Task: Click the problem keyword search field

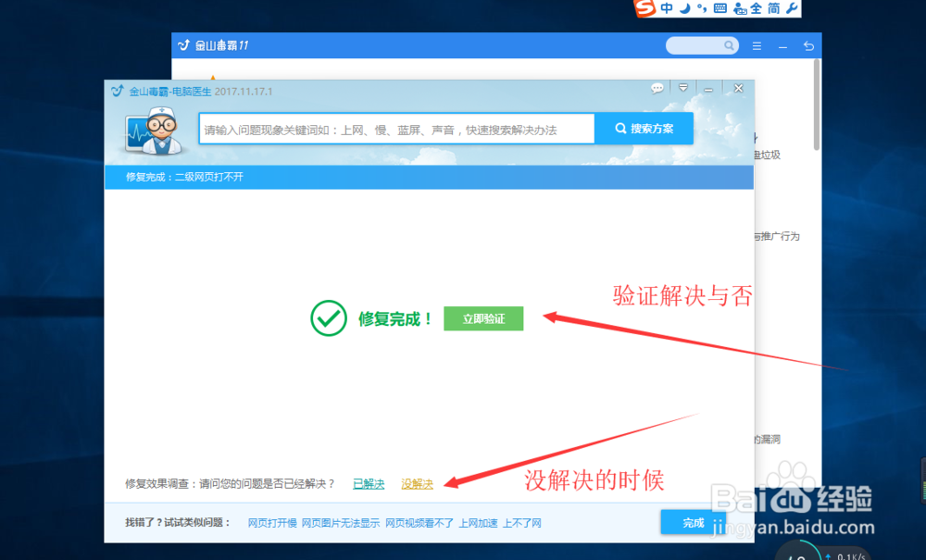Action: [397, 130]
